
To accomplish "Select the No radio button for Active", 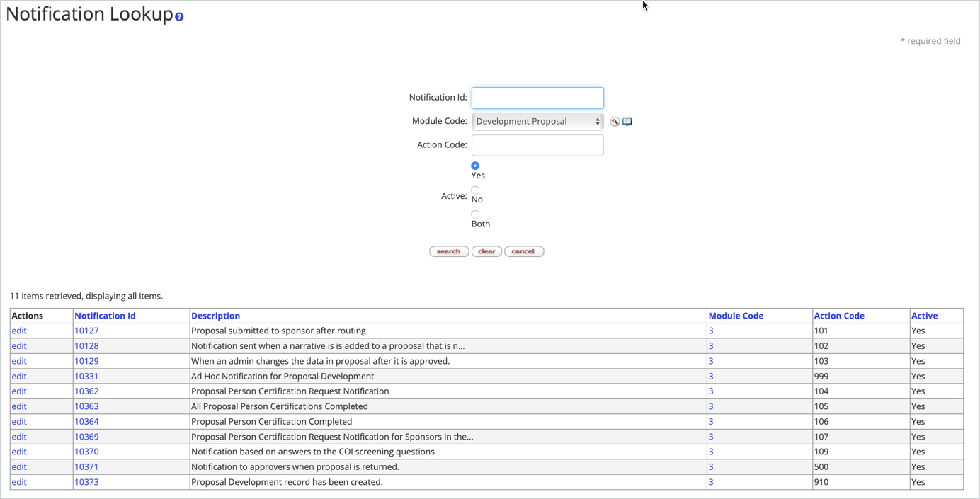I will pos(474,189).
